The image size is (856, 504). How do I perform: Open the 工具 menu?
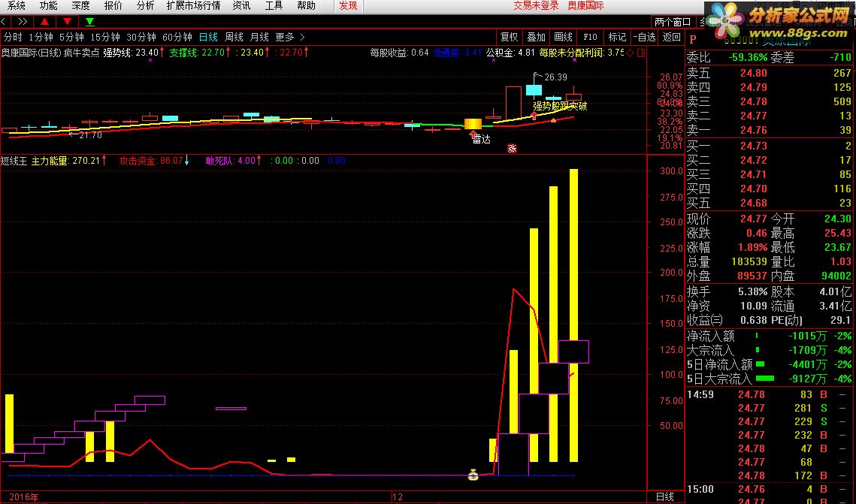coord(274,5)
